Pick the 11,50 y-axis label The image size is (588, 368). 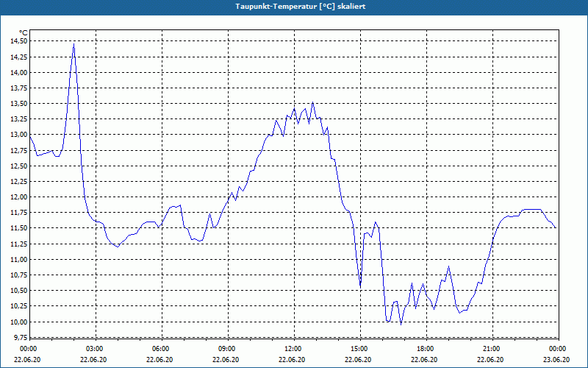19,228
